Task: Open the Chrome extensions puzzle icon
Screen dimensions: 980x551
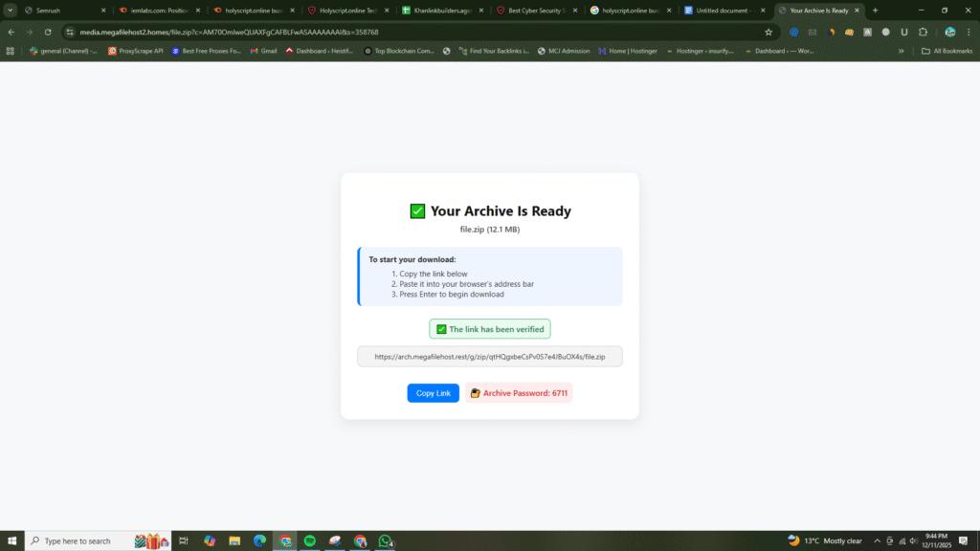Action: 923,32
